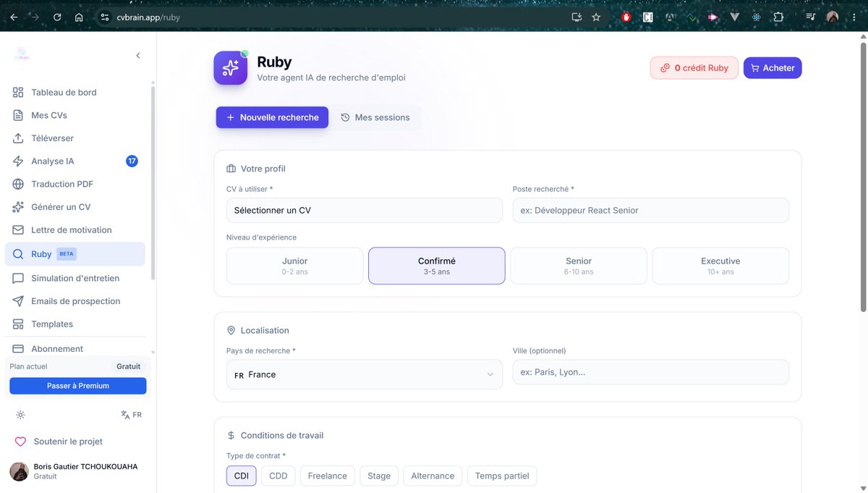
Task: Focus the Ville optional input field
Action: coord(651,372)
